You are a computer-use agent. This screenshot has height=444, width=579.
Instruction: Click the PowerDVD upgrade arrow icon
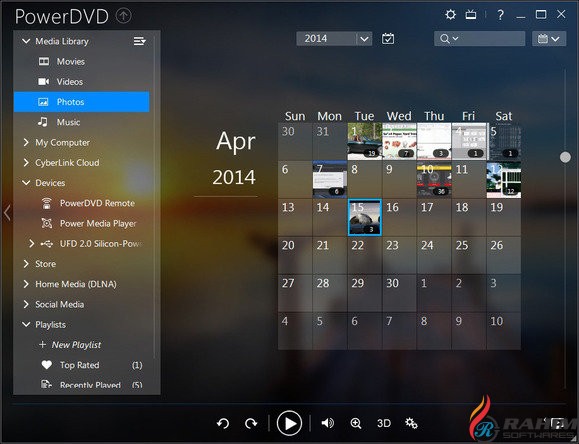[123, 16]
